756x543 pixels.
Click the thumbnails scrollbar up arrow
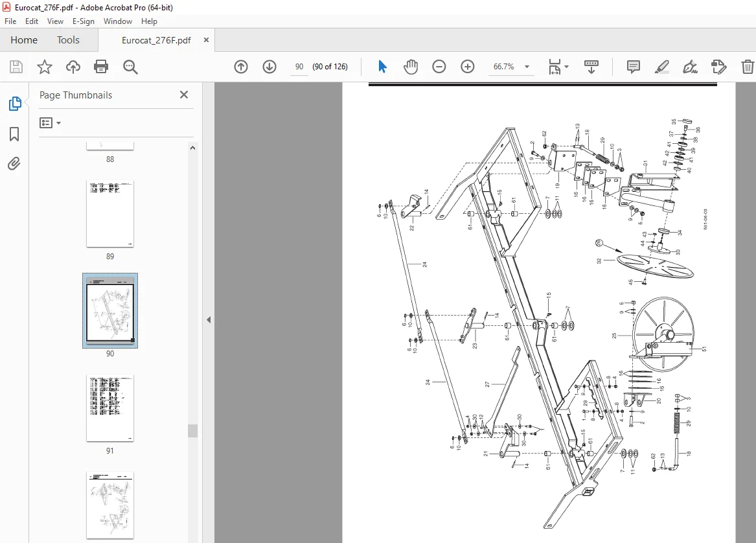coord(192,148)
